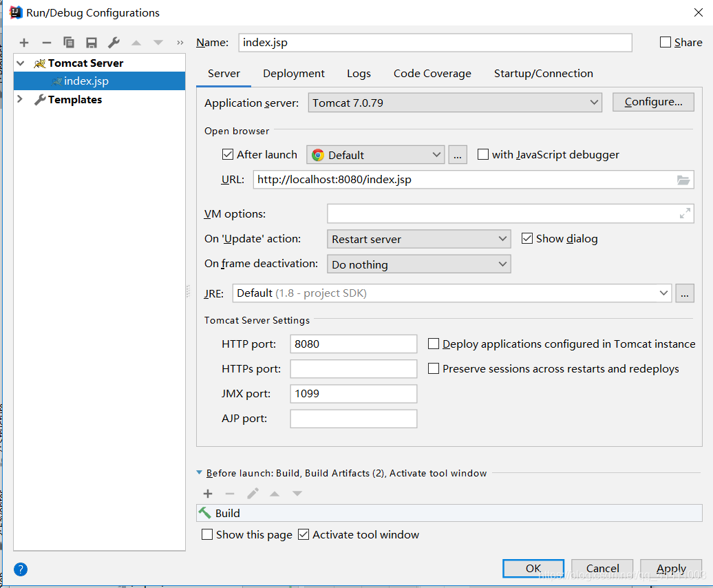This screenshot has height=588, width=713.
Task: Collapse the Before launch section
Action: point(199,473)
